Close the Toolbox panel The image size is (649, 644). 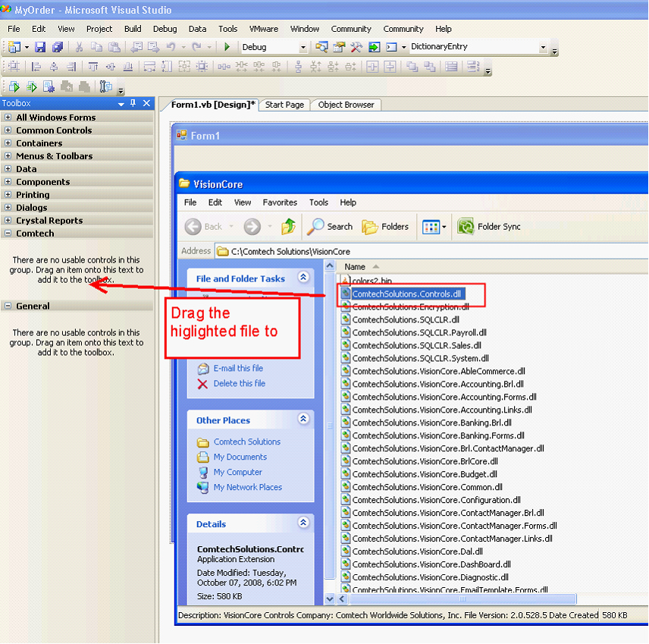146,103
